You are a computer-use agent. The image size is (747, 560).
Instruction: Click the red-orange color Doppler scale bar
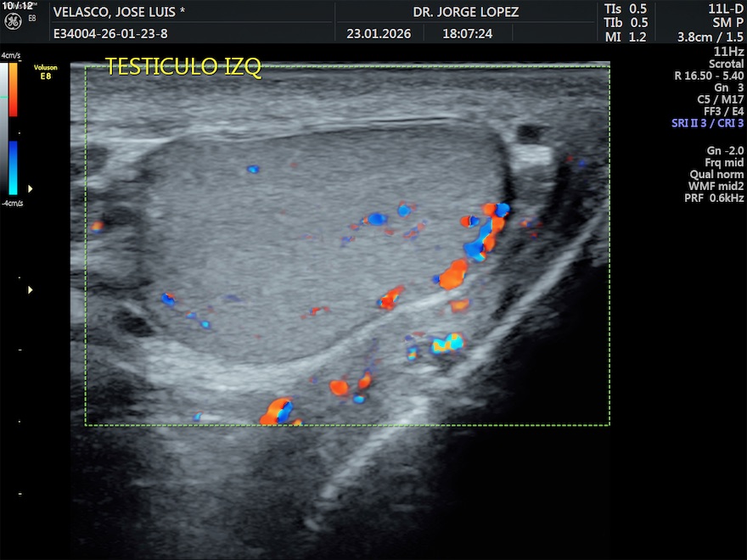pos(14,90)
